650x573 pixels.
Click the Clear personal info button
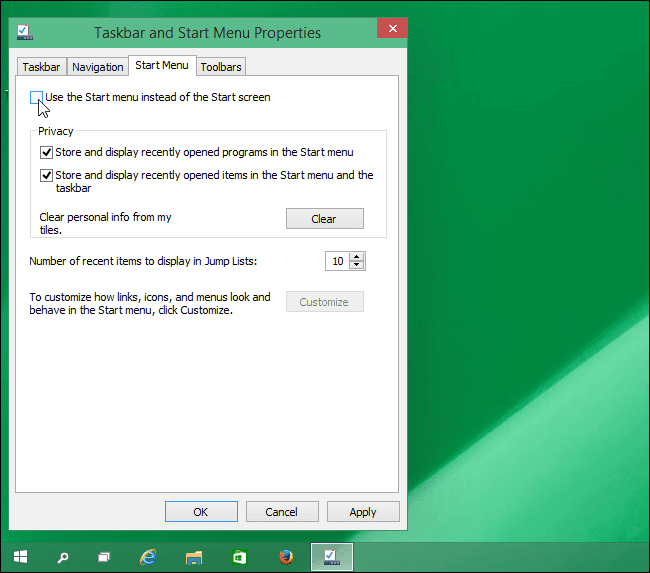click(325, 219)
